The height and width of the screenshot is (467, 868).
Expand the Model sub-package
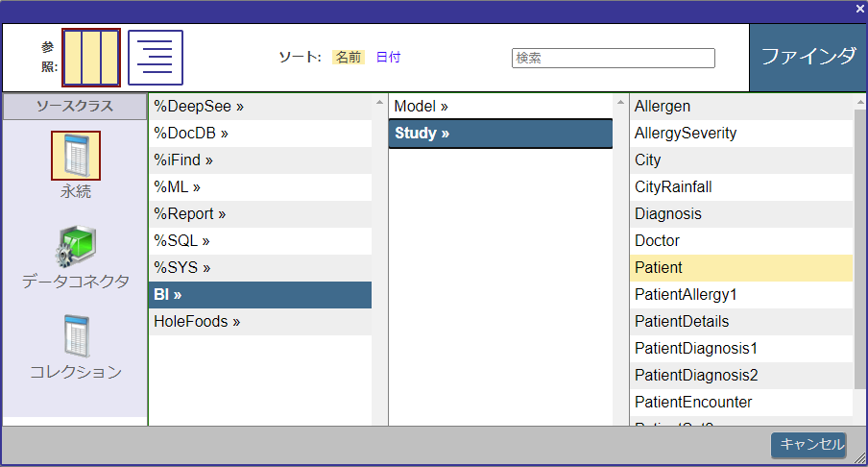click(x=422, y=106)
